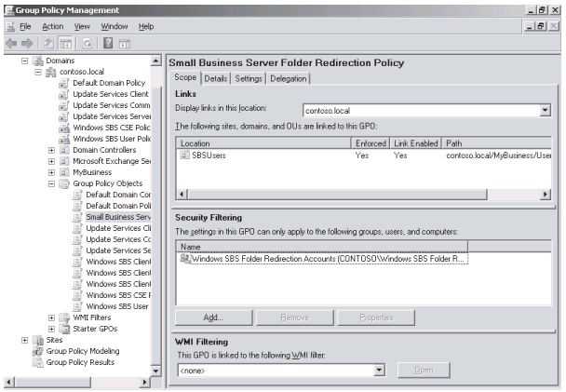566x392 pixels.
Task: Click the Add... button
Action: [x=213, y=318]
